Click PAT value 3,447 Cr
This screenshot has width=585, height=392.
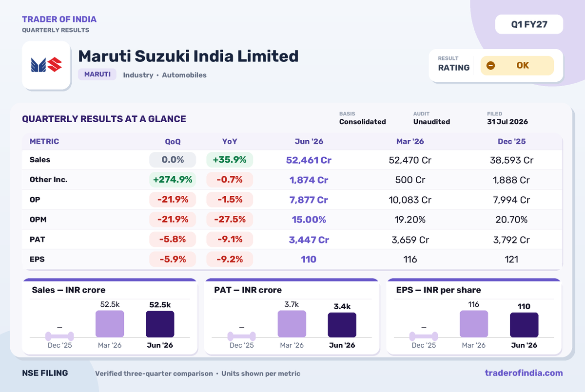point(309,240)
